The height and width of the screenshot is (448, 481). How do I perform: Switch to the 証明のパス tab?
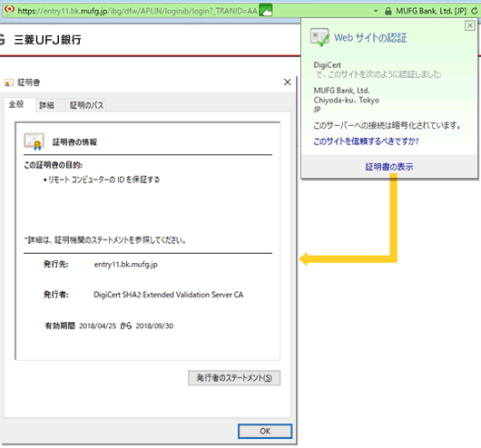pos(86,105)
